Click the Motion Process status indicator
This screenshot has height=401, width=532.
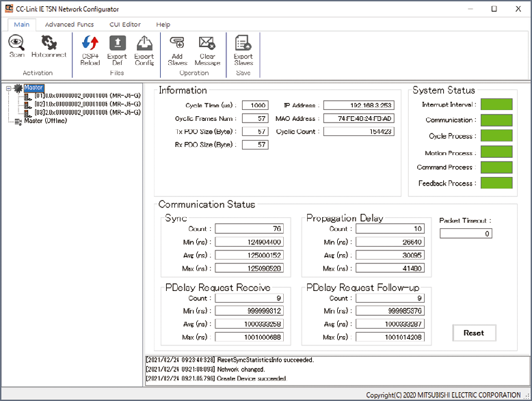pos(496,152)
